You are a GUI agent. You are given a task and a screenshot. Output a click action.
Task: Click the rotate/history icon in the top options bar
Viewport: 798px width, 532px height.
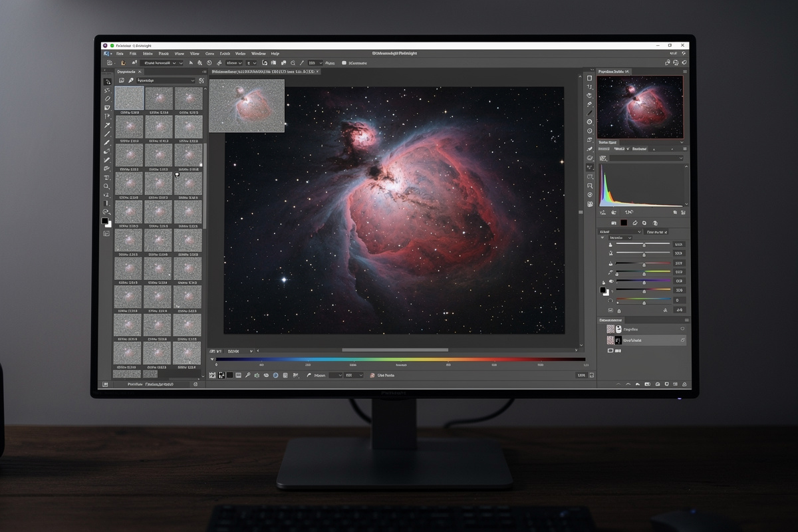point(209,63)
